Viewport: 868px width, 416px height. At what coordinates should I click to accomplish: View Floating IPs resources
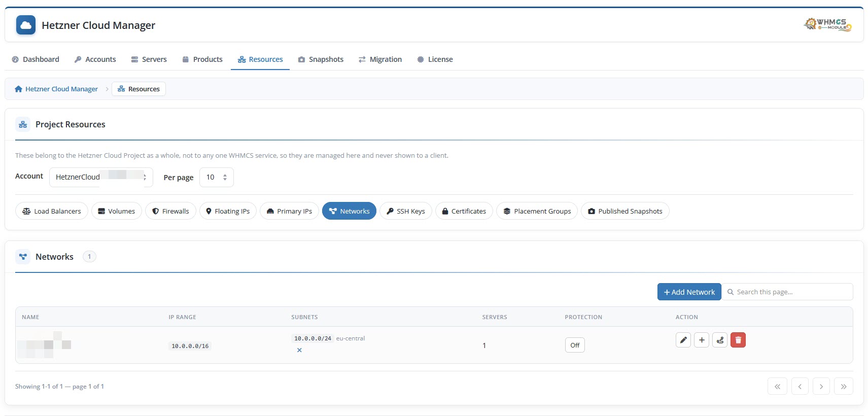228,211
